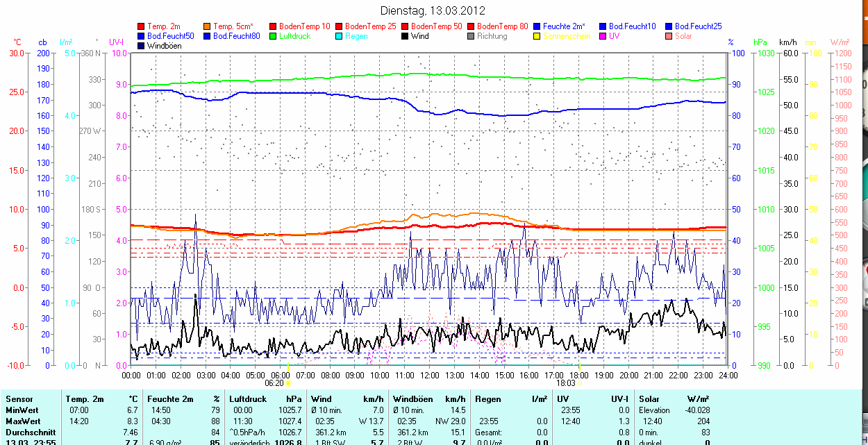Click the 18:03 sunset time marker
This screenshot has height=445, width=868.
coord(566,383)
